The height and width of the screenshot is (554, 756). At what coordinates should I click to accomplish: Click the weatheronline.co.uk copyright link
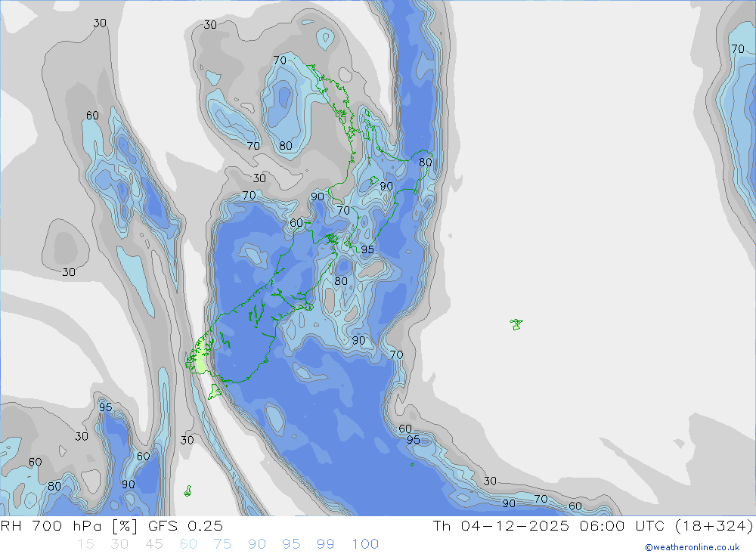[x=692, y=547]
